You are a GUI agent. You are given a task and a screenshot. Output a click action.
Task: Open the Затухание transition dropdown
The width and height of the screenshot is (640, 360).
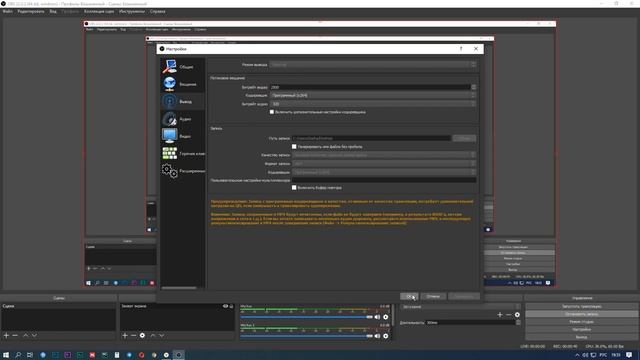461,307
